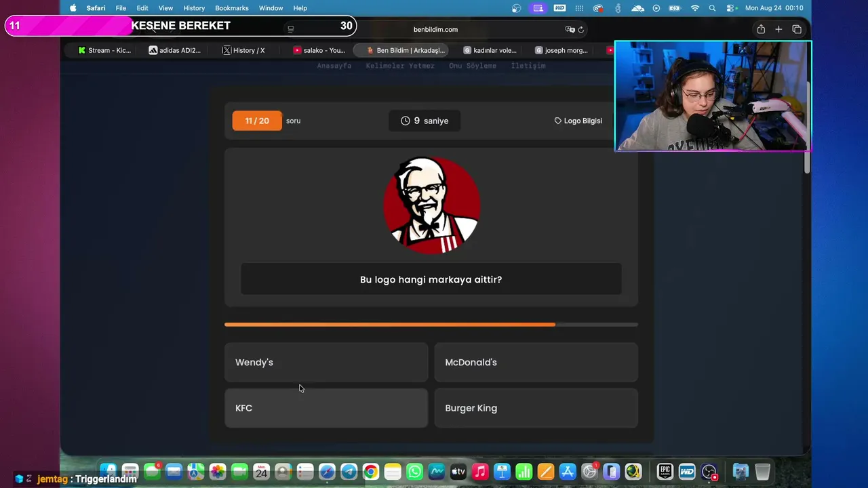Open Control Center in the menu bar
This screenshot has height=488, width=868.
[x=730, y=8]
